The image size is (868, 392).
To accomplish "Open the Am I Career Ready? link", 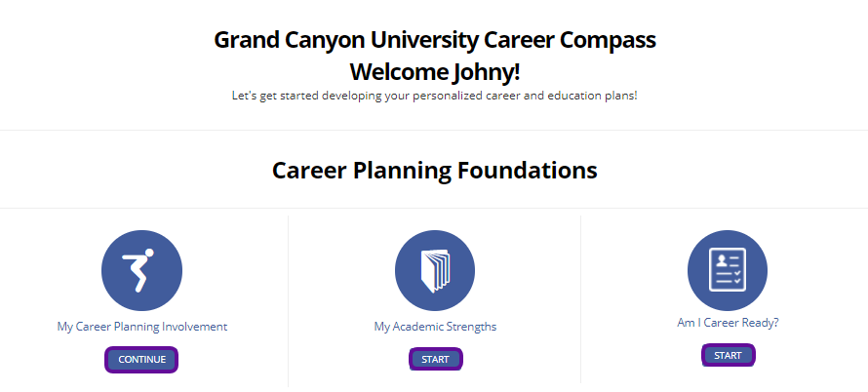I will pyautogui.click(x=728, y=323).
